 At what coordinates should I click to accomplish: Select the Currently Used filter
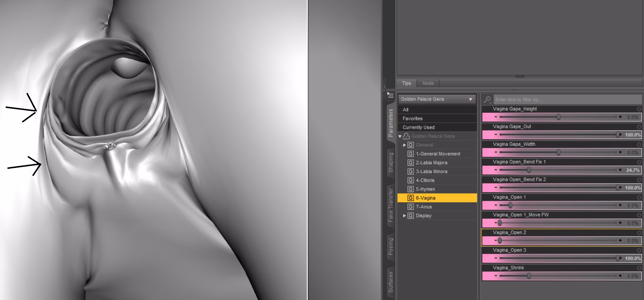point(418,127)
